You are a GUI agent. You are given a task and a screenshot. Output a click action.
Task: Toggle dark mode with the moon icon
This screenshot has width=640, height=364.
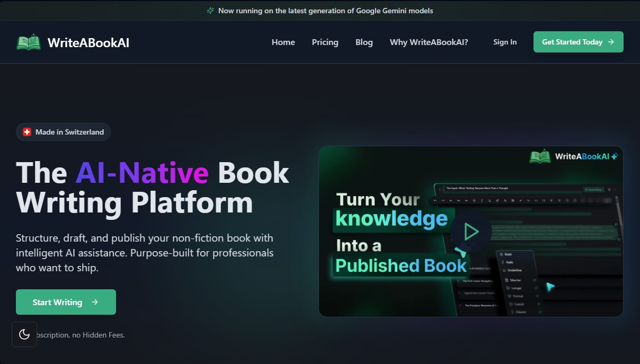point(24,334)
